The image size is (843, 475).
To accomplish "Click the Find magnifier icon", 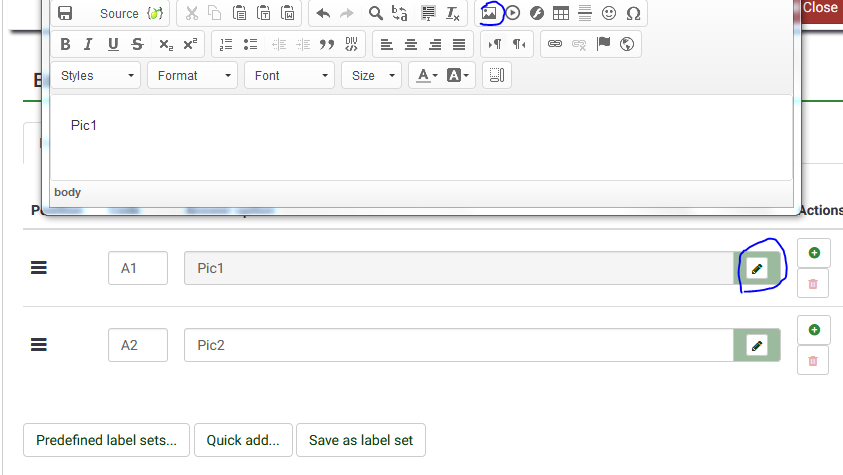I will (375, 13).
